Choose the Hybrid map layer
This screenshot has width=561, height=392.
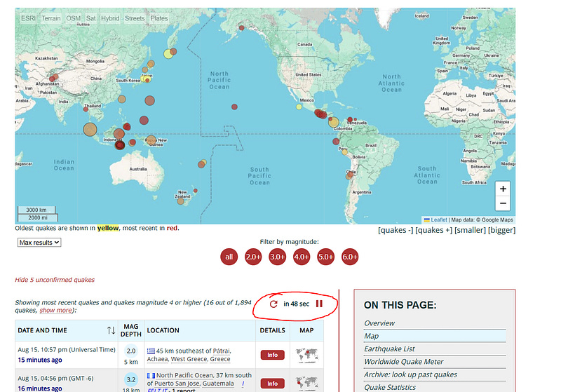pos(110,18)
